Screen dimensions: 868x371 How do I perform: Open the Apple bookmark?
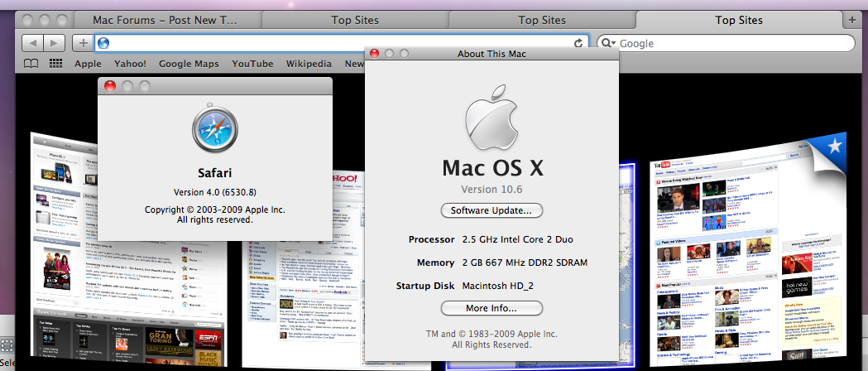[88, 64]
